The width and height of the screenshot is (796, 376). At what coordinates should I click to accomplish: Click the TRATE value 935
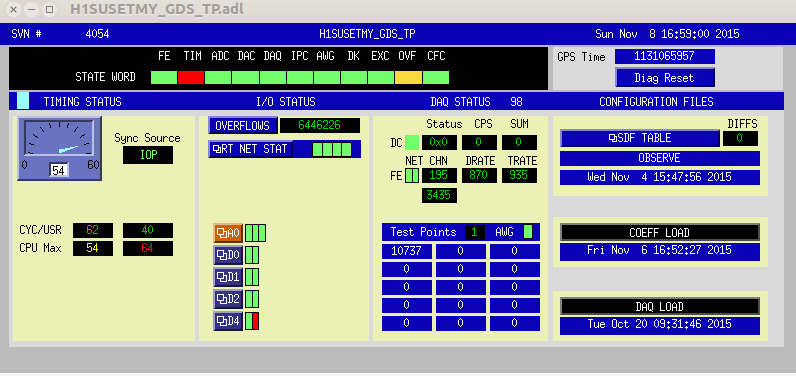[519, 176]
